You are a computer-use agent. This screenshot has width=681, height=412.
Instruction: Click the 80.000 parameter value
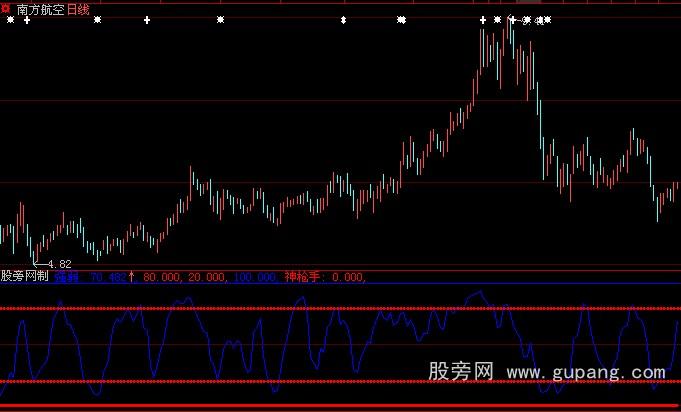click(x=162, y=276)
